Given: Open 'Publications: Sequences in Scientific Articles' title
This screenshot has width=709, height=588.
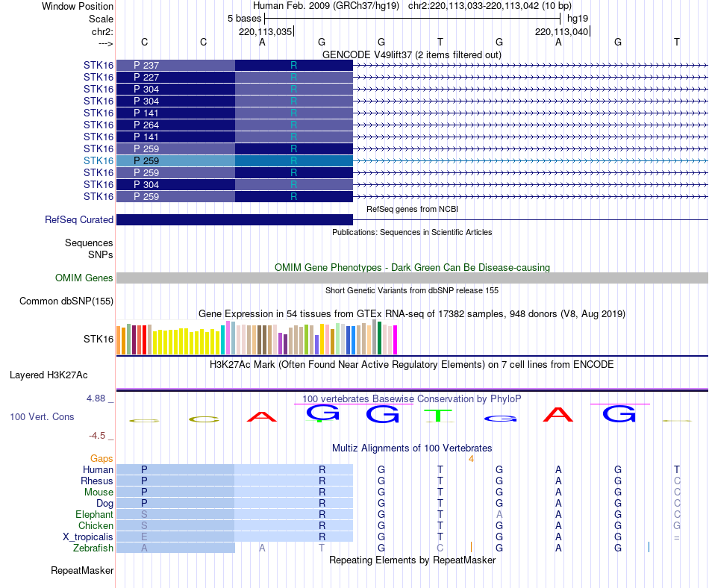Looking at the screenshot, I should tap(412, 232).
